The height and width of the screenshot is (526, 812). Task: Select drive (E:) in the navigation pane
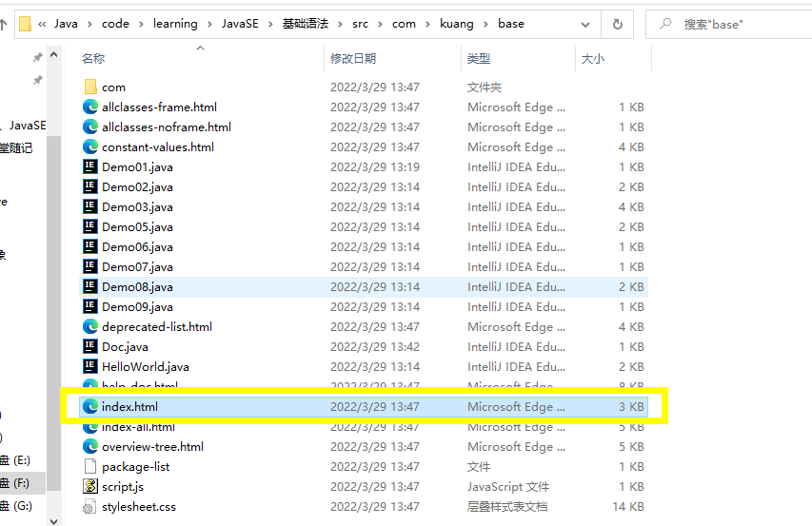[x=15, y=459]
